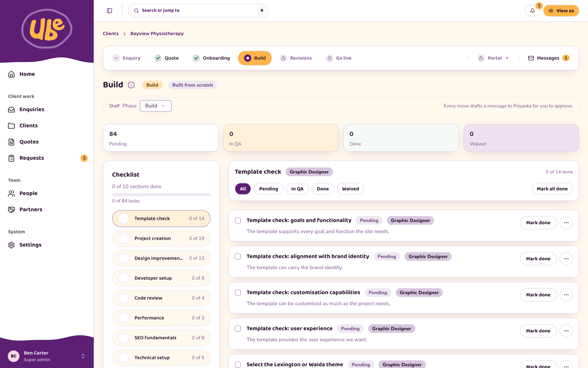Select the All filter pill
Image resolution: width=588 pixels, height=368 pixels.
pos(243,189)
